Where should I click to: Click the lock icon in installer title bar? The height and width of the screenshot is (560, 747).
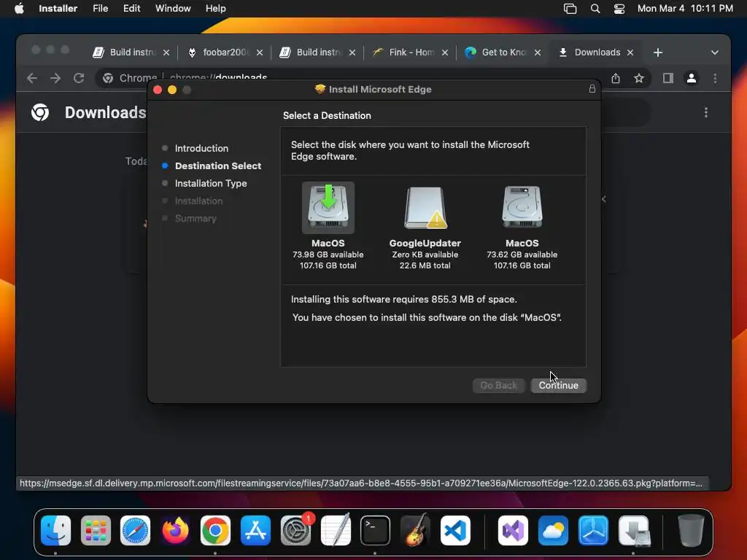coord(592,89)
